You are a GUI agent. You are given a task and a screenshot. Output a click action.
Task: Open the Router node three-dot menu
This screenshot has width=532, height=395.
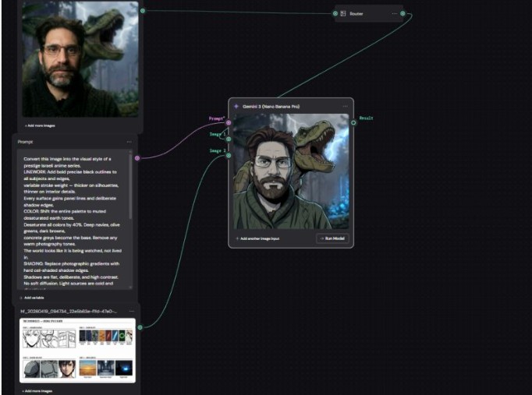pyautogui.click(x=394, y=13)
